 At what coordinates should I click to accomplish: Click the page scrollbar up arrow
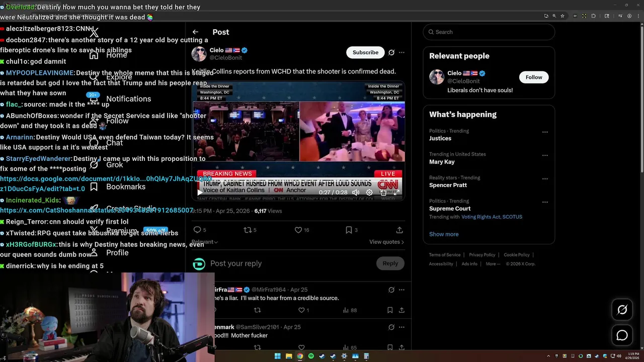point(641,25)
